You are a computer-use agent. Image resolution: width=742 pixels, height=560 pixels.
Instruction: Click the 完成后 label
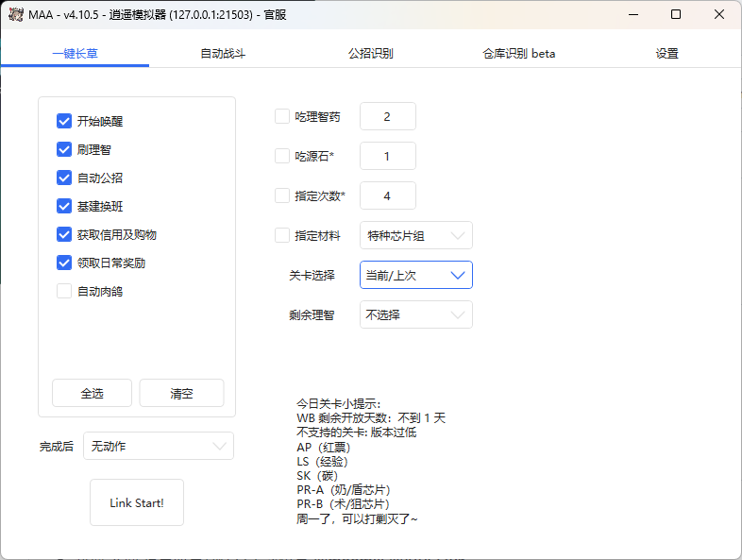(57, 446)
